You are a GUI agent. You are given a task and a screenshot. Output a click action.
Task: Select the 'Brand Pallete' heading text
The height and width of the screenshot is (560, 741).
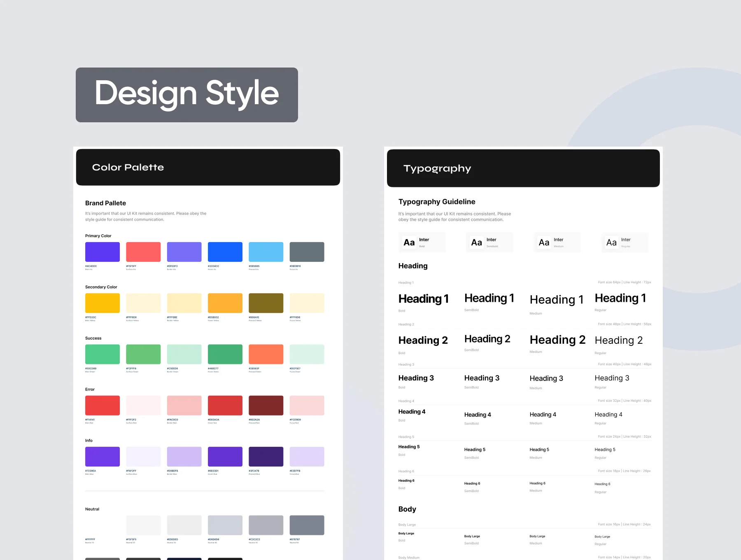click(105, 203)
